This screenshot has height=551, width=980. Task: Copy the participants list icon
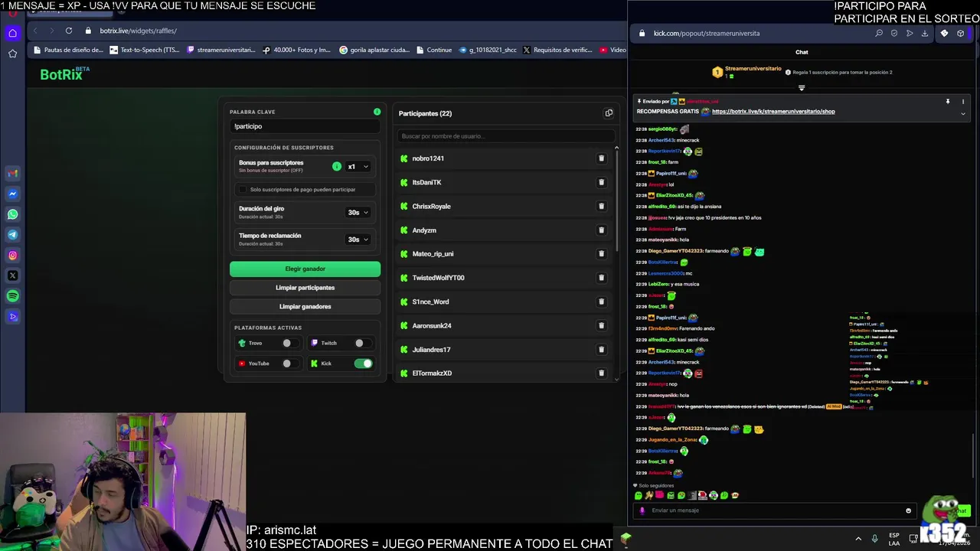[x=609, y=113]
